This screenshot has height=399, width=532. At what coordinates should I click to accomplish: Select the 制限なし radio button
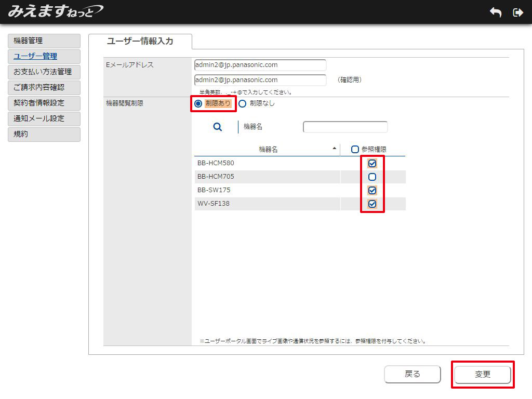click(242, 103)
